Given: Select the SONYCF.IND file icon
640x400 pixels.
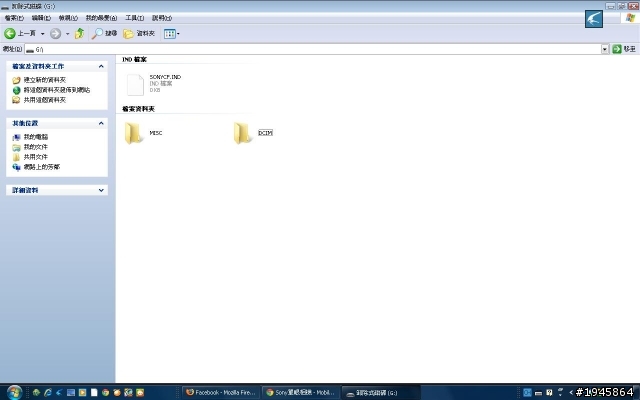Looking at the screenshot, I should tap(135, 84).
